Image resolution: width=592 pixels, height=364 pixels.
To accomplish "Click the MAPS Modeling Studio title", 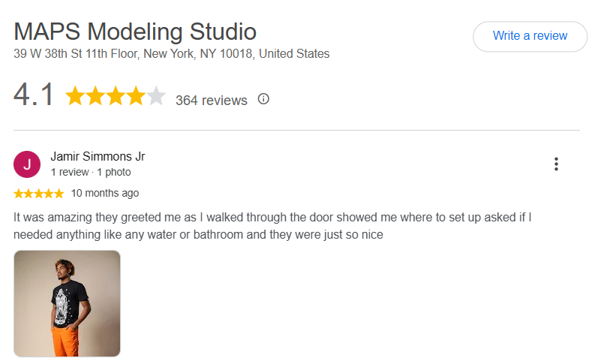I will point(135,32).
